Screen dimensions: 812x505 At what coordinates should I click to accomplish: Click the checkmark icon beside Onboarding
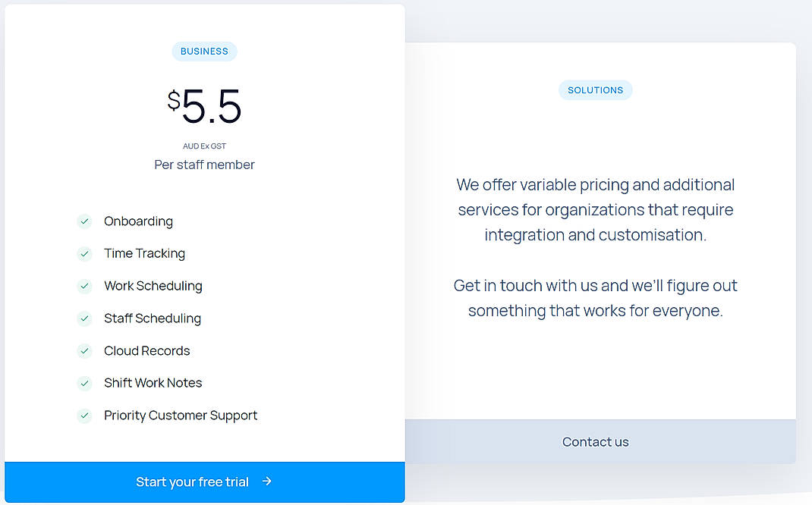point(84,221)
